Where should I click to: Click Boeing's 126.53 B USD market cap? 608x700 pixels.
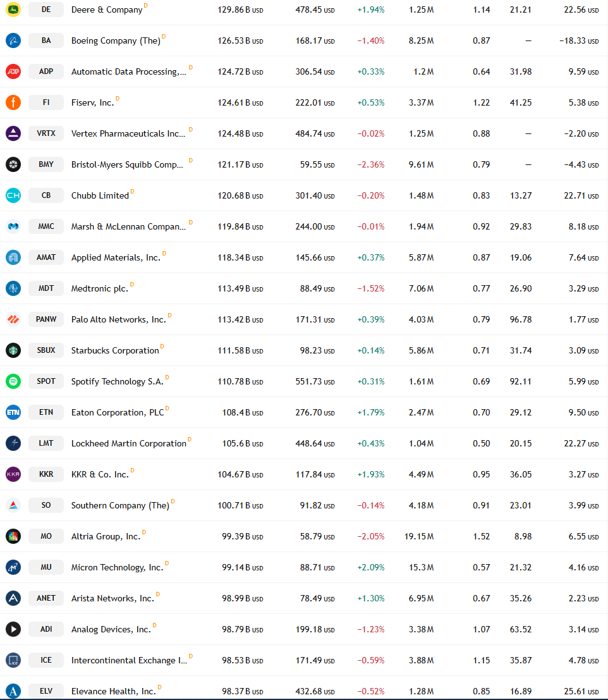pos(240,40)
